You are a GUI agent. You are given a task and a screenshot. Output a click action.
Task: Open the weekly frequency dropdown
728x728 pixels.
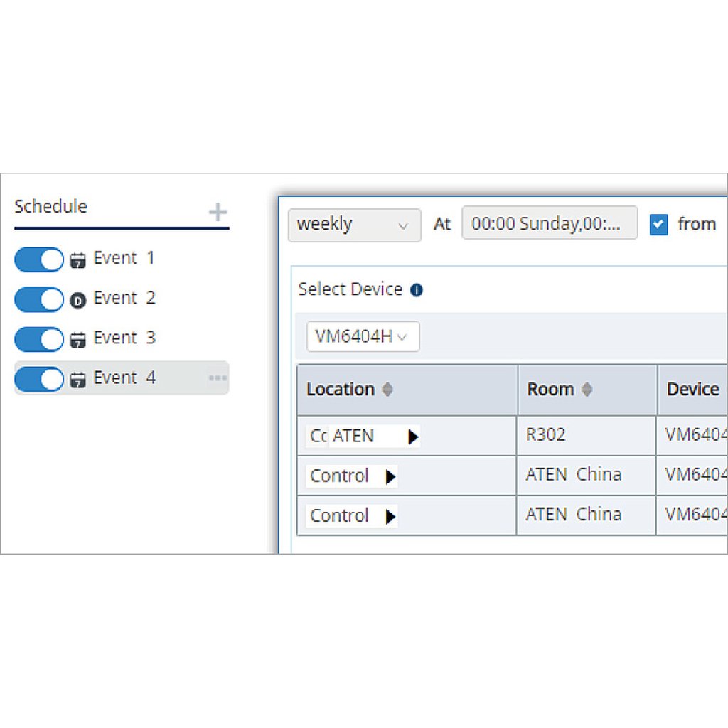click(354, 225)
